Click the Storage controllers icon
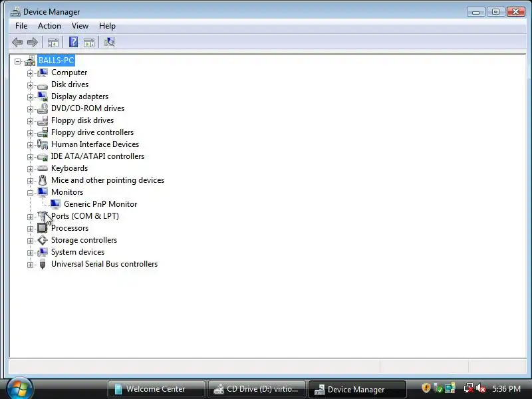 43,240
